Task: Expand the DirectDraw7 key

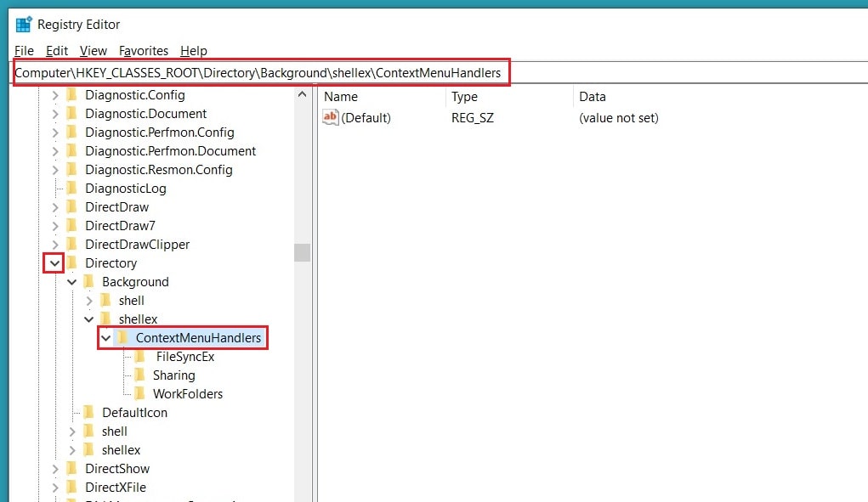Action: tap(54, 226)
